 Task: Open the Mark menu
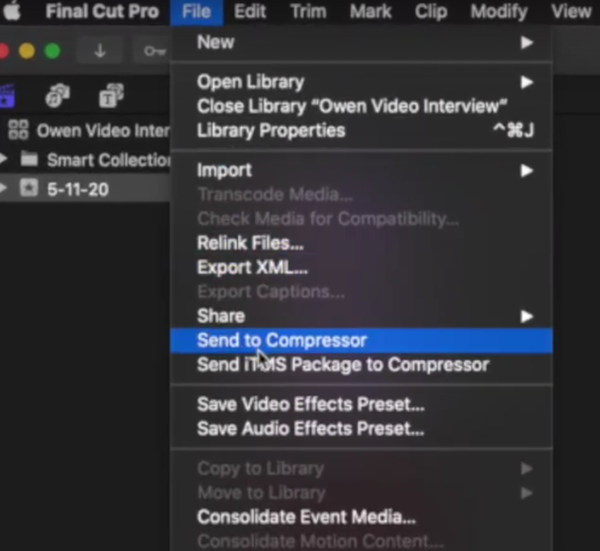point(370,11)
